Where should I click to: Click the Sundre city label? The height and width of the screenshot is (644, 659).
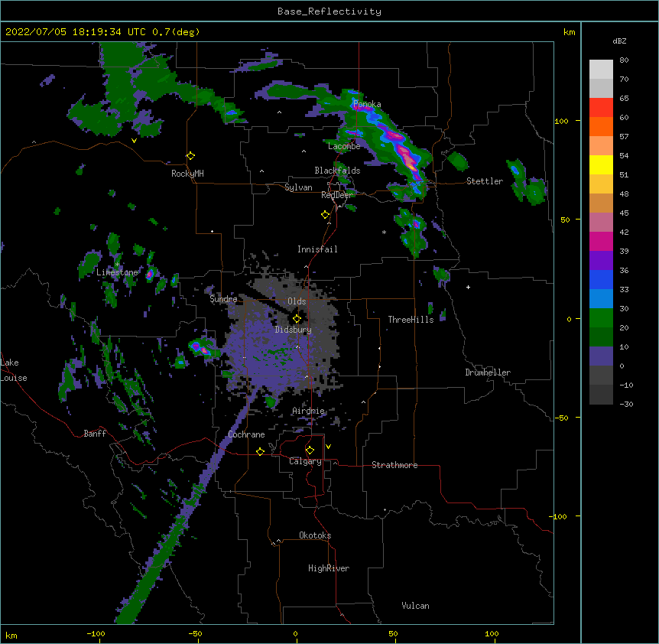(223, 299)
